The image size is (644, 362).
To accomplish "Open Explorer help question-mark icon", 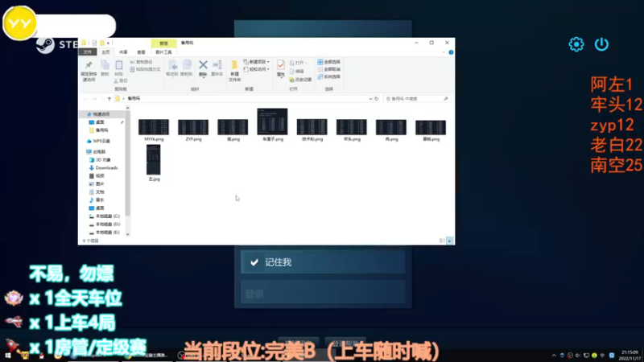I will point(451,52).
